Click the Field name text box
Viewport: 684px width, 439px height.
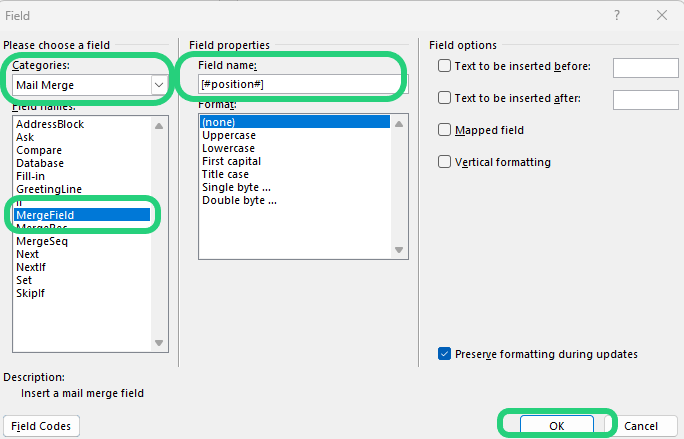(x=297, y=84)
